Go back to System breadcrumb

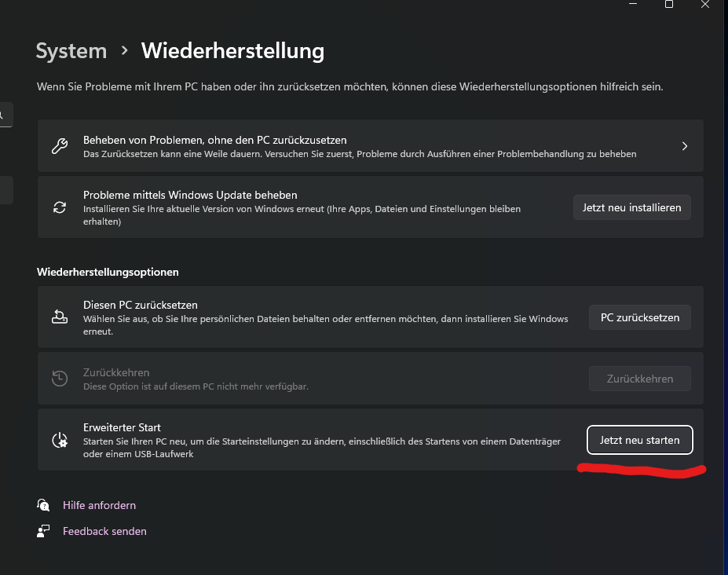click(x=71, y=50)
